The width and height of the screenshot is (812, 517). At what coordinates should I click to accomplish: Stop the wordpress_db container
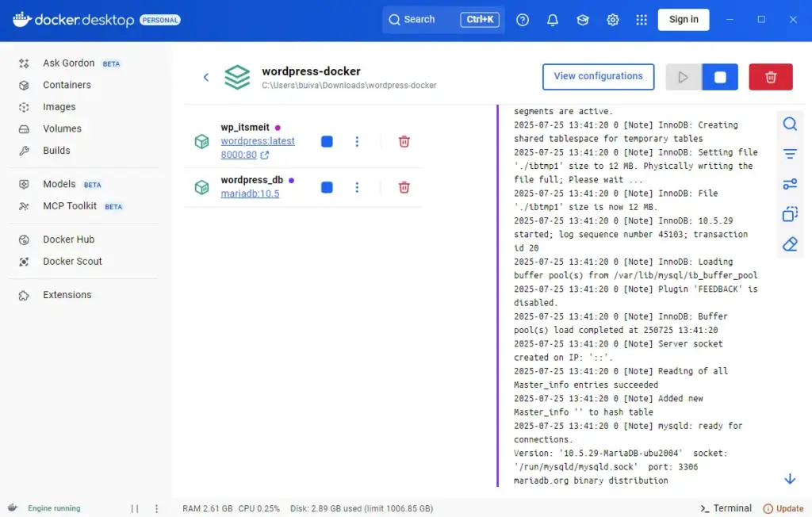[x=326, y=187]
